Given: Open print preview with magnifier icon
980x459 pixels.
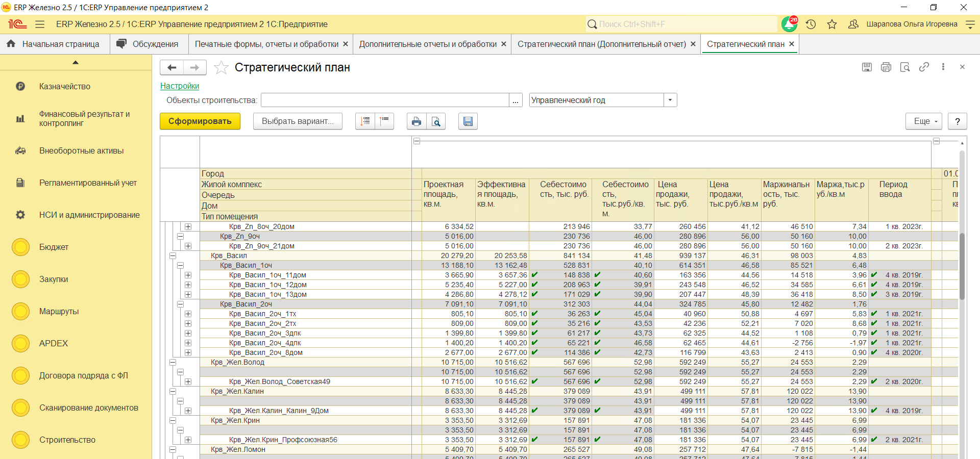Looking at the screenshot, I should tap(436, 121).
